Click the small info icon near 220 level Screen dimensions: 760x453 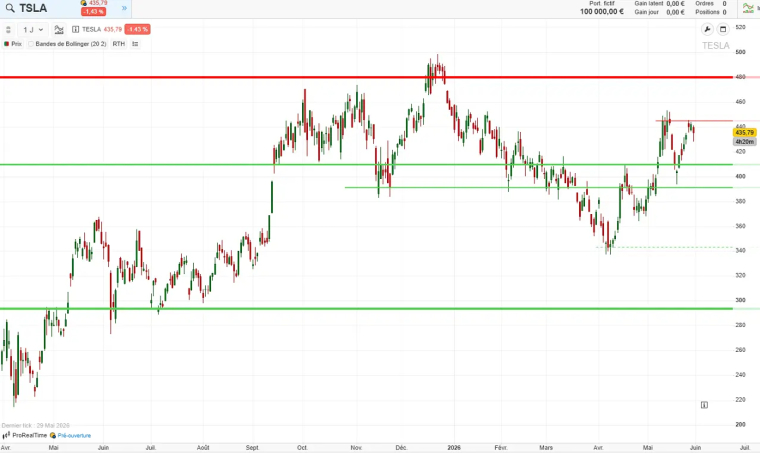(704, 405)
